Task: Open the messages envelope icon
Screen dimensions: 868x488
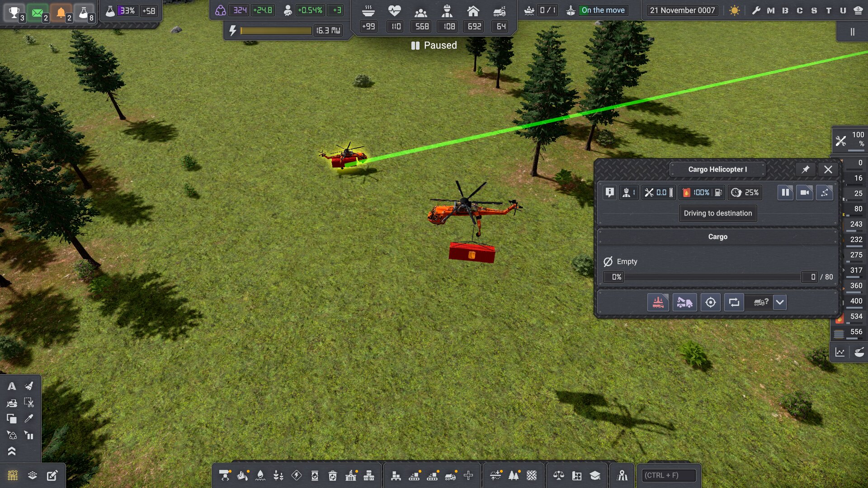Action: coord(39,12)
